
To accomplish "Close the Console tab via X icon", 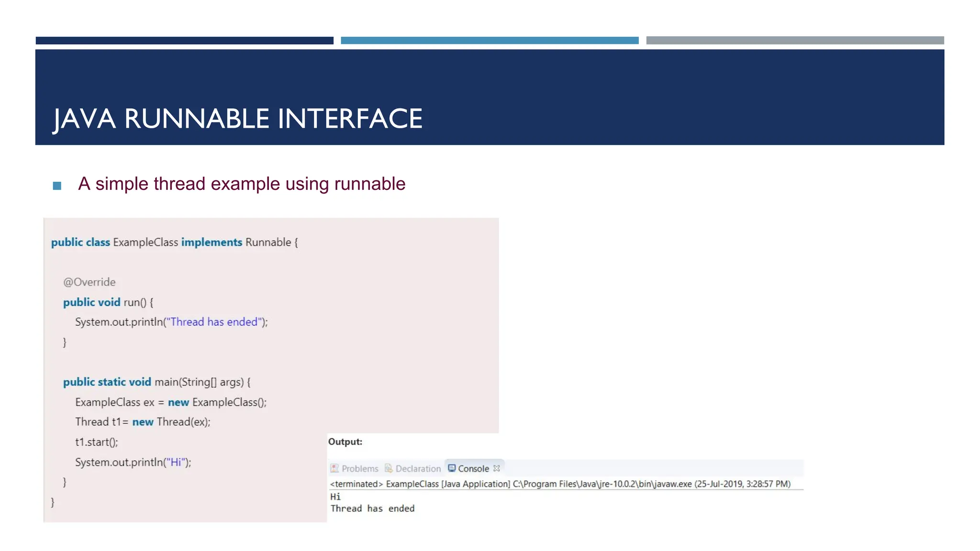I will (497, 468).
